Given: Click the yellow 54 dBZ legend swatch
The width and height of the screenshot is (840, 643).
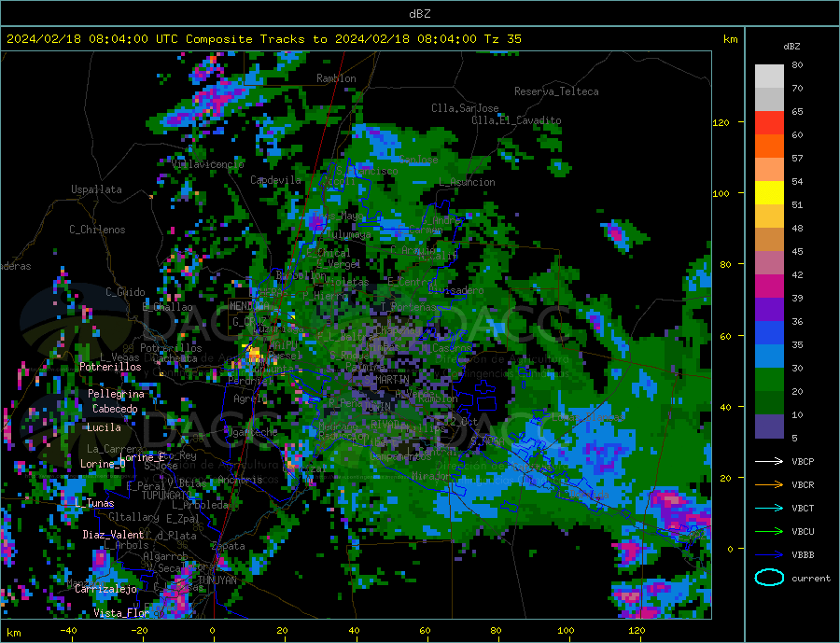Looking at the screenshot, I should point(769,193).
